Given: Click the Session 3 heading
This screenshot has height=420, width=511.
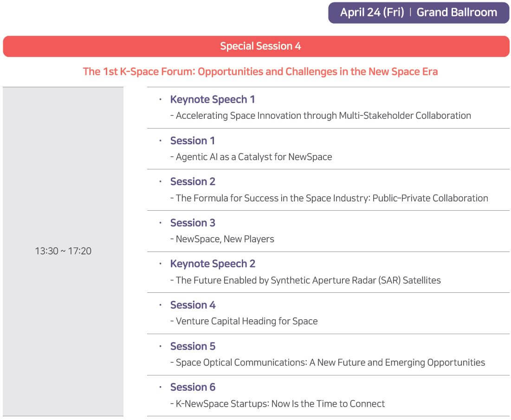Looking at the screenshot, I should pyautogui.click(x=193, y=223).
